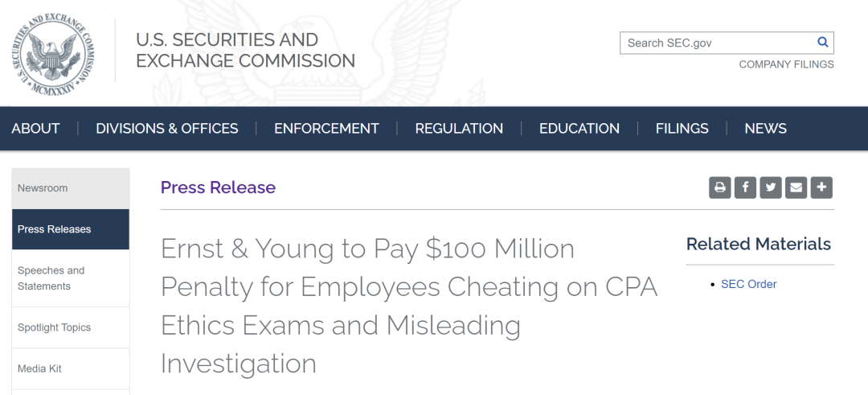Viewport: 868px width, 395px height.
Task: Share this article on Twitter
Action: tap(771, 187)
